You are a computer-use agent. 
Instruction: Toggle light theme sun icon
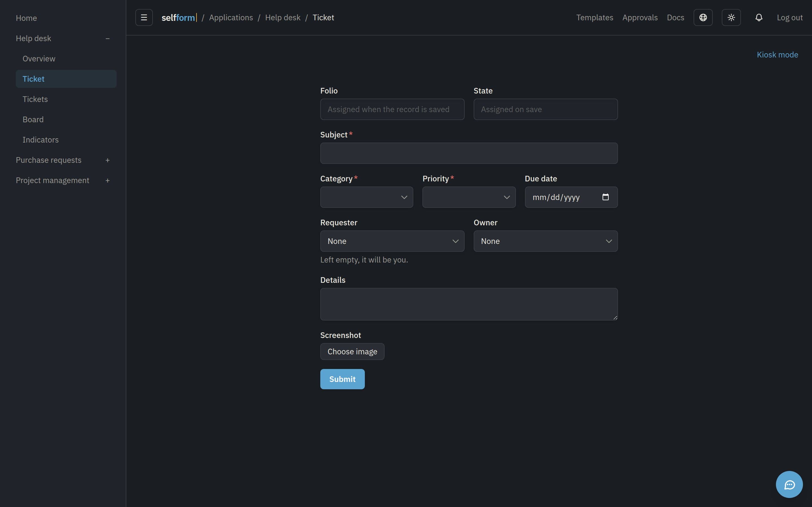pyautogui.click(x=731, y=17)
